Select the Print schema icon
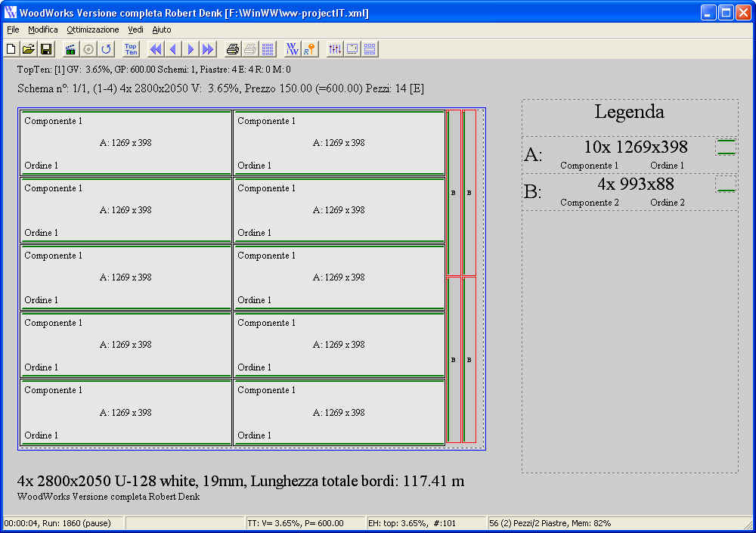The height and width of the screenshot is (533, 756). (232, 48)
